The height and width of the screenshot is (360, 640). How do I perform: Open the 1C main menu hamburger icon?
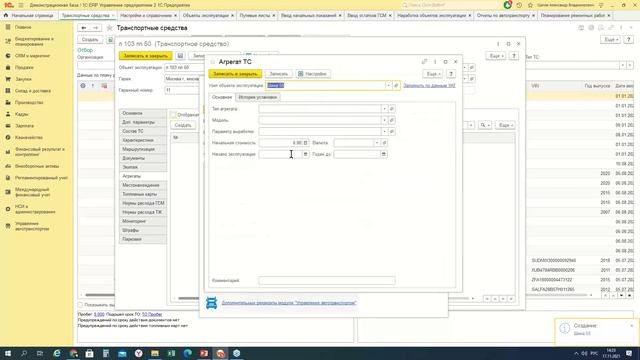(x=21, y=5)
